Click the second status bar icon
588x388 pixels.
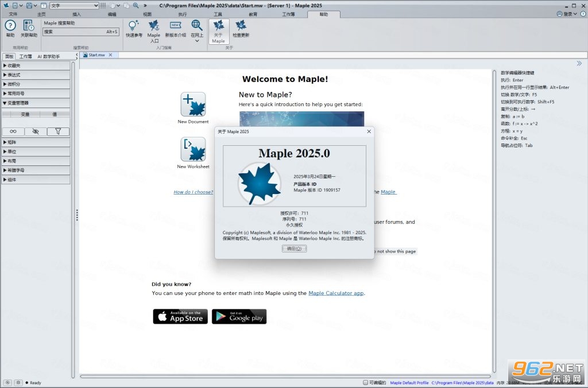click(18, 382)
